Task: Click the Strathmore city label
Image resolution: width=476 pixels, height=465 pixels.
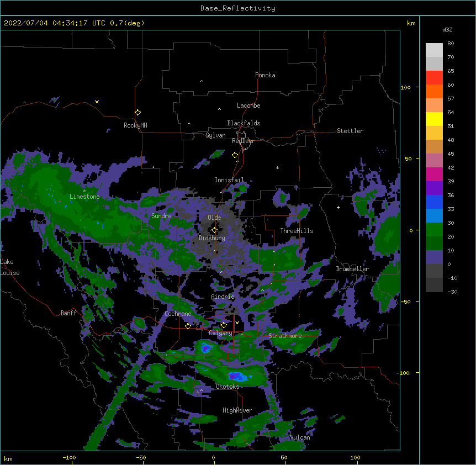Action: (285, 336)
